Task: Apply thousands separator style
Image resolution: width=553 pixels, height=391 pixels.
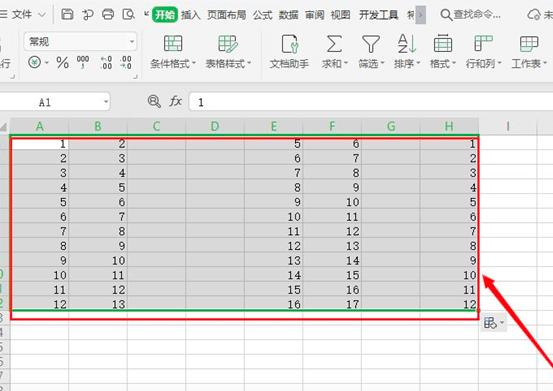Action: (x=83, y=62)
